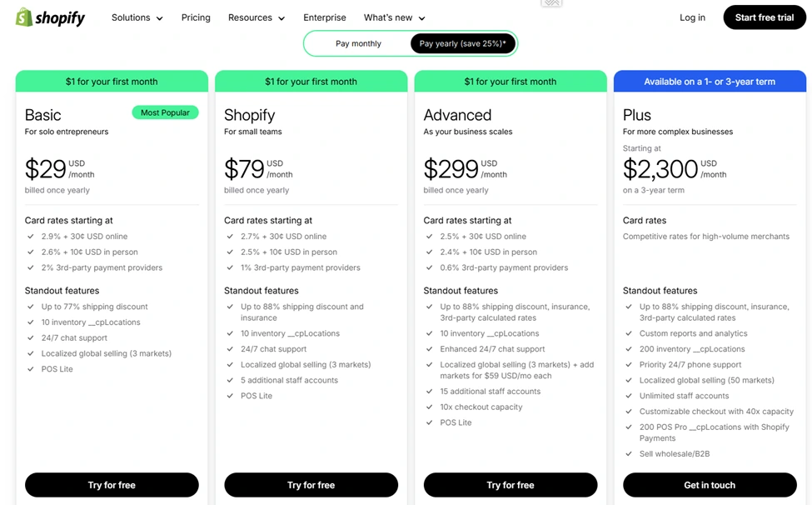Click checkmark beside 10x checkout capacity

pyautogui.click(x=430, y=407)
